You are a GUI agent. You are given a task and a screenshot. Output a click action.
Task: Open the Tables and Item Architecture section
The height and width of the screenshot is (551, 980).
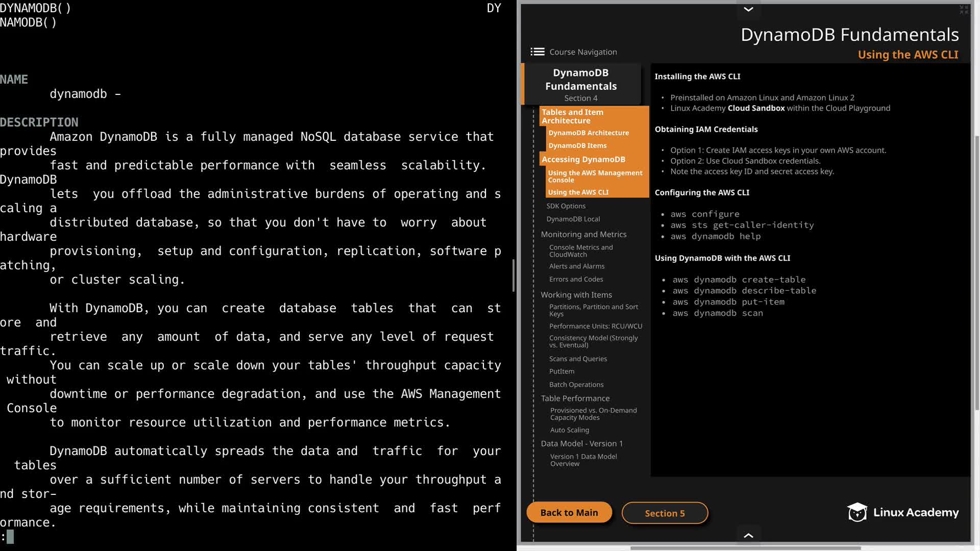coord(572,116)
